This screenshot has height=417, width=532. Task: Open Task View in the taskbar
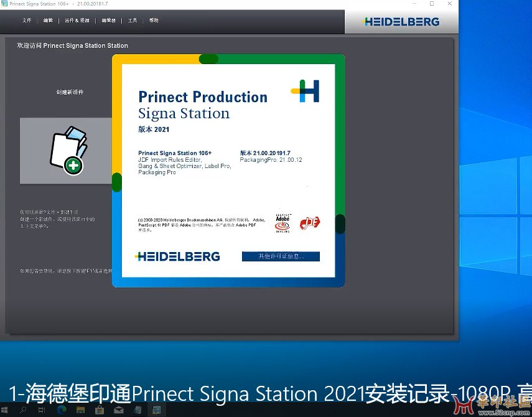click(42, 410)
